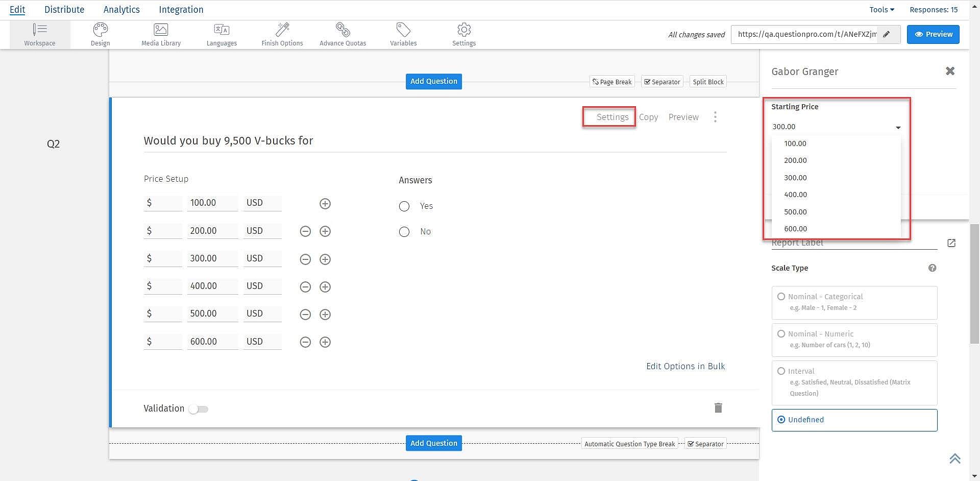Remove the 300.00 price row
The width and height of the screenshot is (980, 481).
coord(305,259)
